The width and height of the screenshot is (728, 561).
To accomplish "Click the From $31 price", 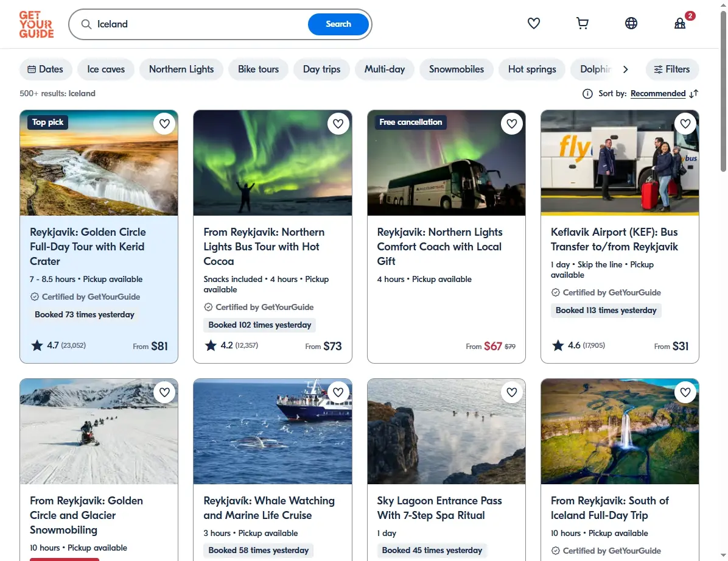I will coord(671,346).
